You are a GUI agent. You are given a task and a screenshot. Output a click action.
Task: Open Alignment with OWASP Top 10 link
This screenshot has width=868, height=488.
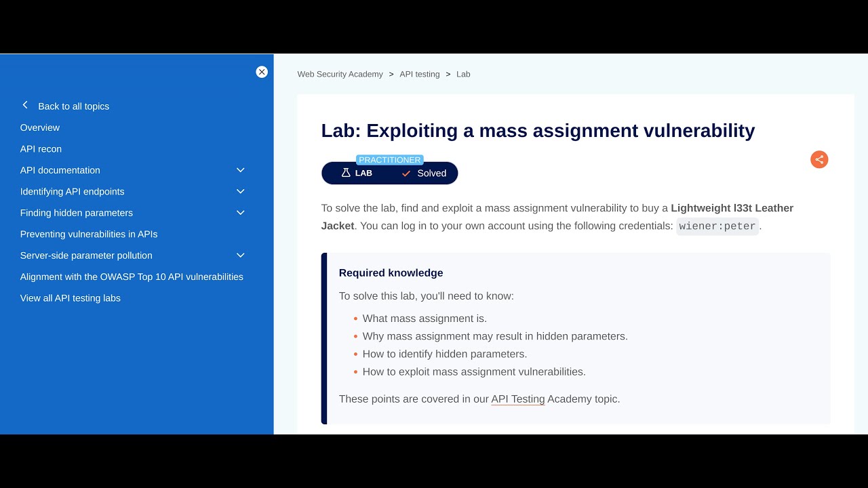132,277
